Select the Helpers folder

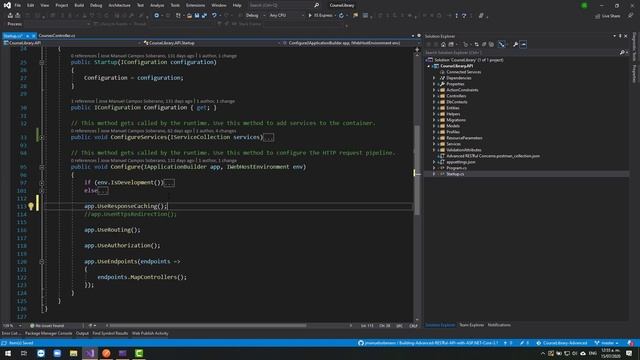(453, 114)
